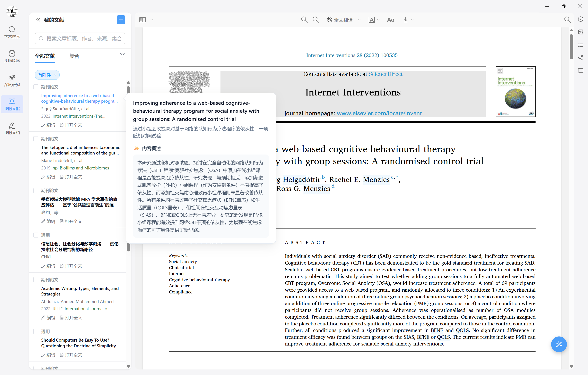Expand the sidebar layout dropdown chevron
The width and height of the screenshot is (588, 375).
(x=152, y=20)
